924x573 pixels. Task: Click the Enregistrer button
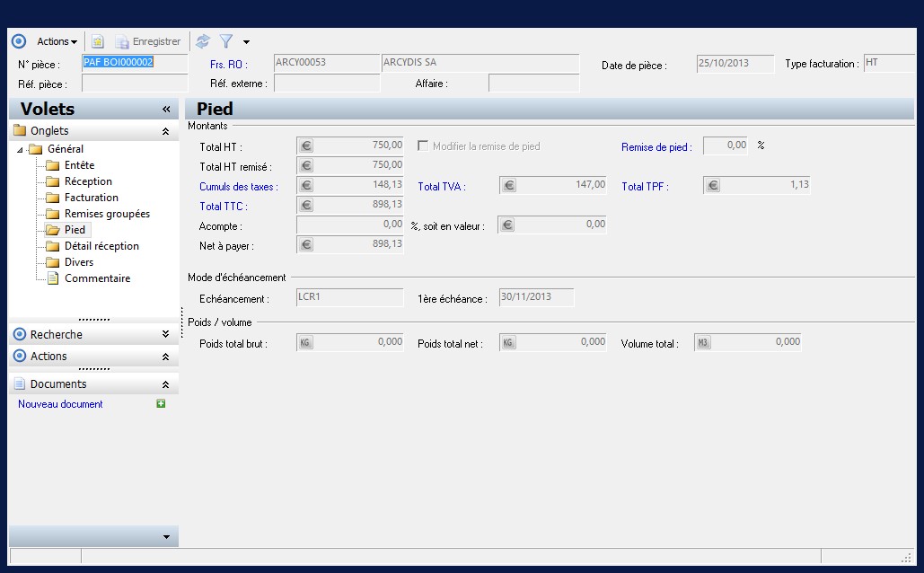[x=148, y=41]
